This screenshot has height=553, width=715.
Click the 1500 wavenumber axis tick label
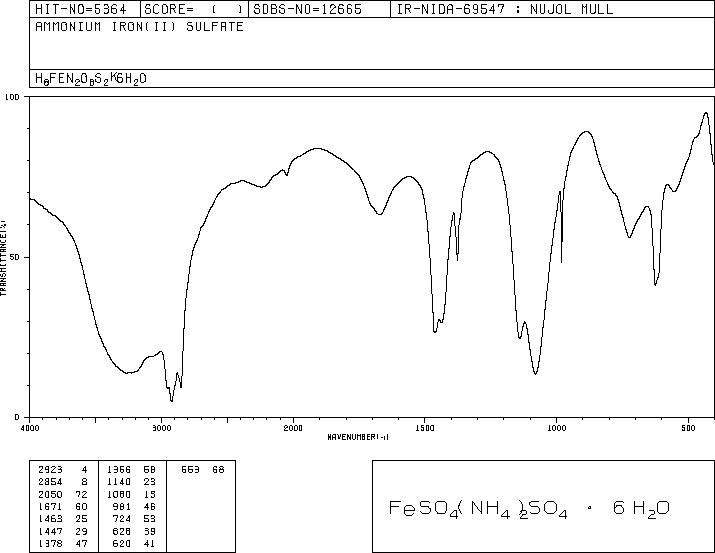(x=425, y=428)
